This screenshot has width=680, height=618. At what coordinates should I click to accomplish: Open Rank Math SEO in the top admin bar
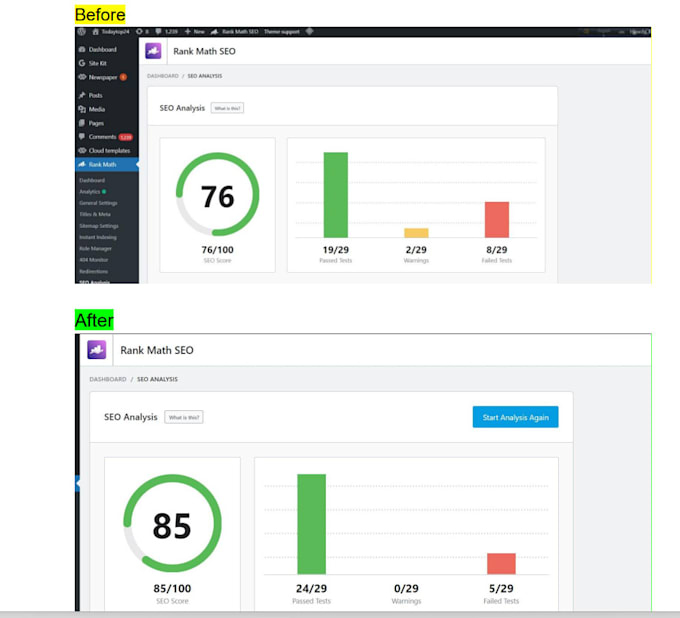click(x=235, y=32)
